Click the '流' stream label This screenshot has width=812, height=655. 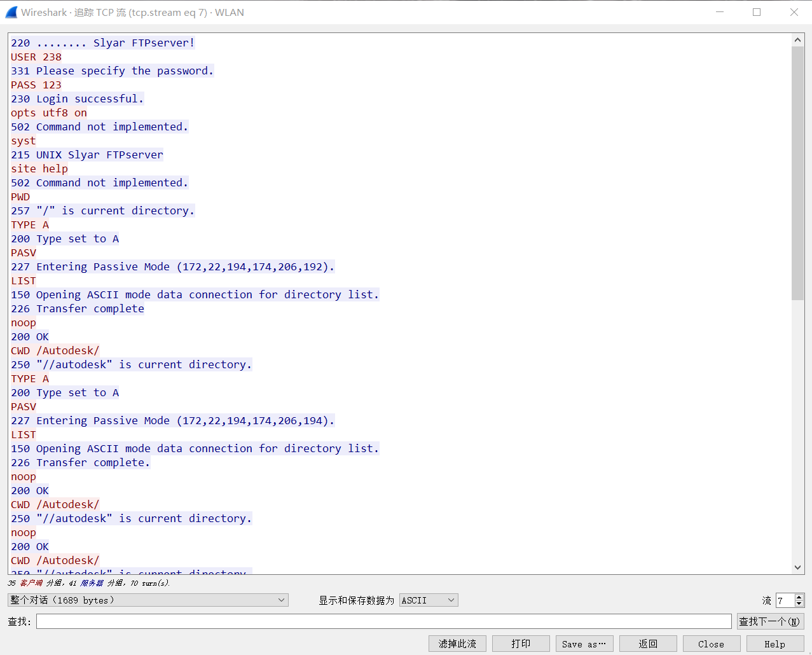(x=767, y=600)
